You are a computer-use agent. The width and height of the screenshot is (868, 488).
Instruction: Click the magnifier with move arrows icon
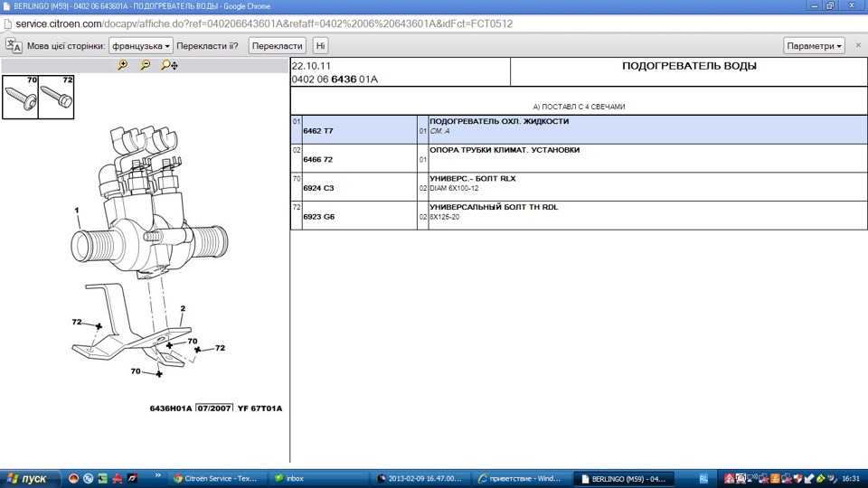(x=169, y=65)
